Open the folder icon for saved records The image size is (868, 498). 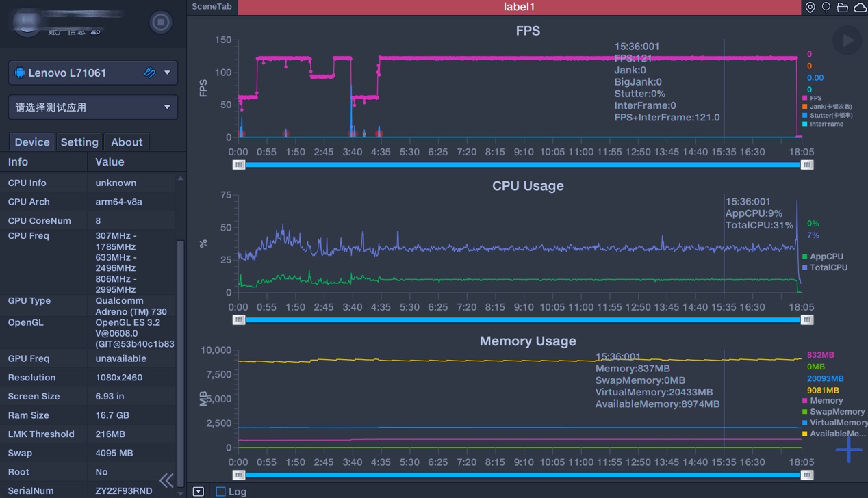(x=843, y=8)
